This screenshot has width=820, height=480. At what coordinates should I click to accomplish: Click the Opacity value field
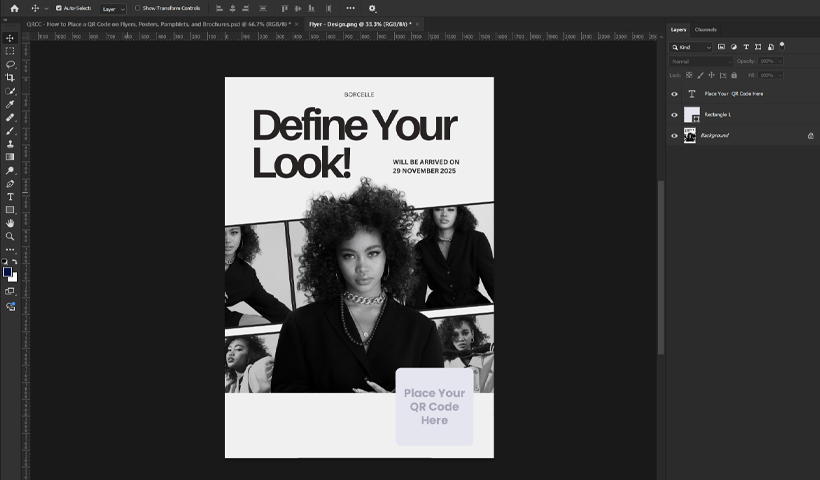coord(767,61)
